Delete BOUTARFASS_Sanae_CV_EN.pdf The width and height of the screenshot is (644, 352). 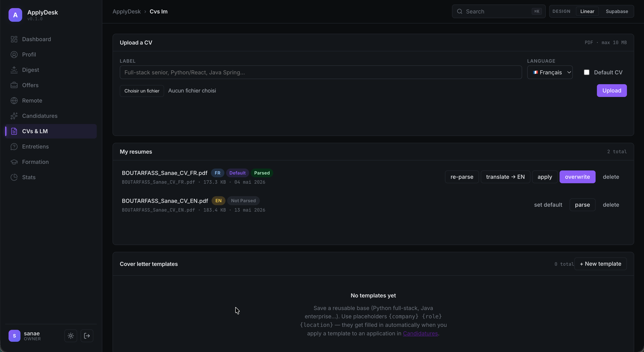(x=611, y=205)
